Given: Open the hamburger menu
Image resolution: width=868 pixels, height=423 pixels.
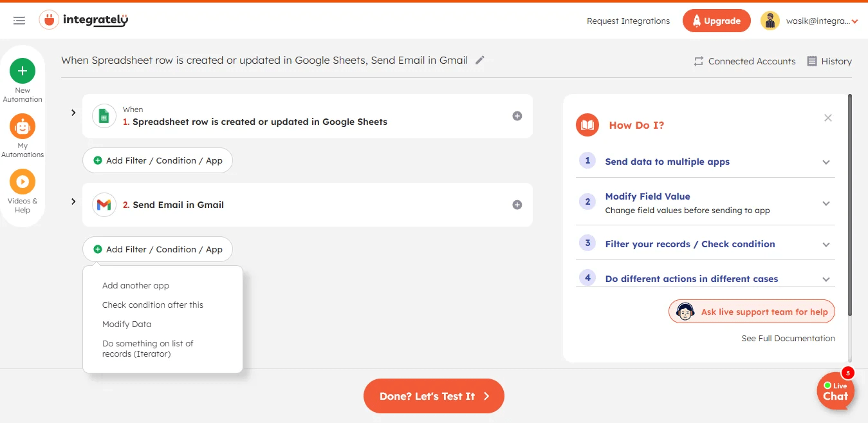Looking at the screenshot, I should click(19, 21).
